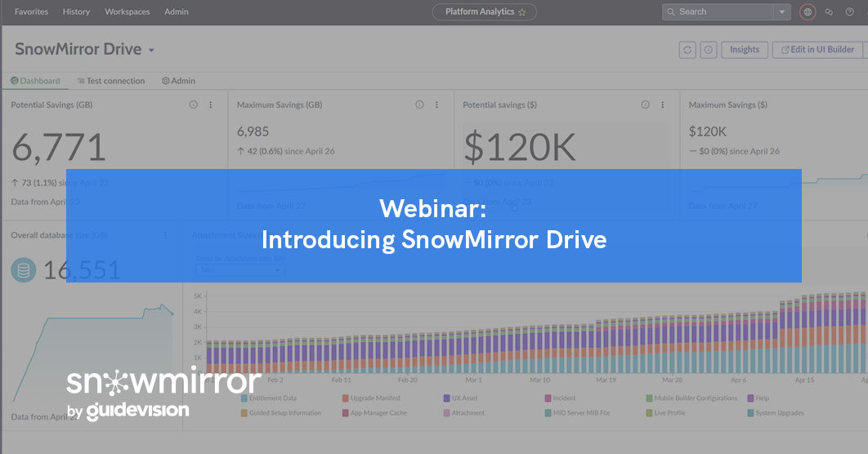Click the database cylinder icon
This screenshot has height=454, width=868.
[x=23, y=270]
